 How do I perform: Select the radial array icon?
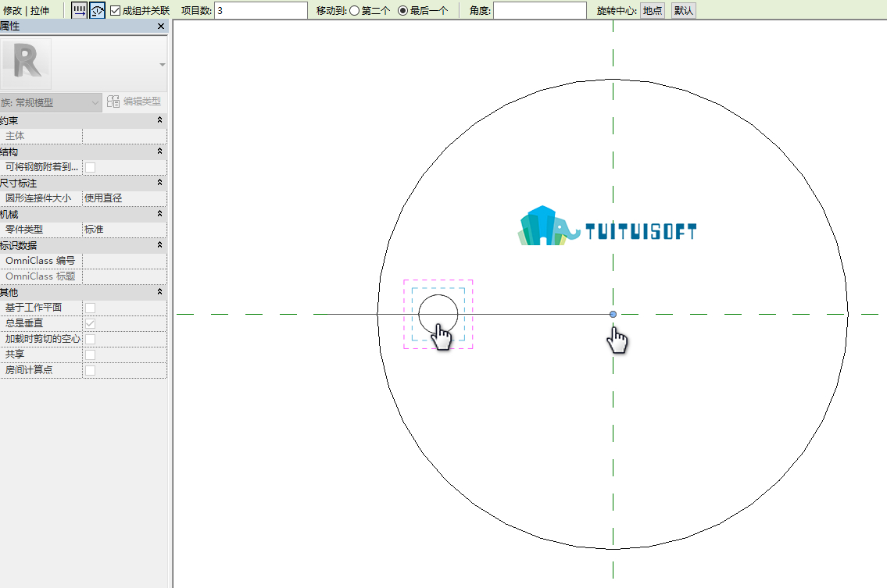coord(98,10)
